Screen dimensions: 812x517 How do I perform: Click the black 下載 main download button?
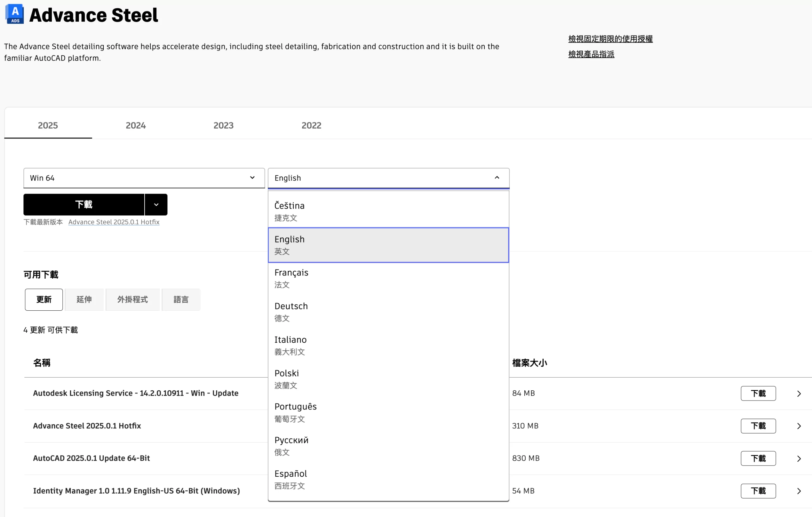click(84, 204)
